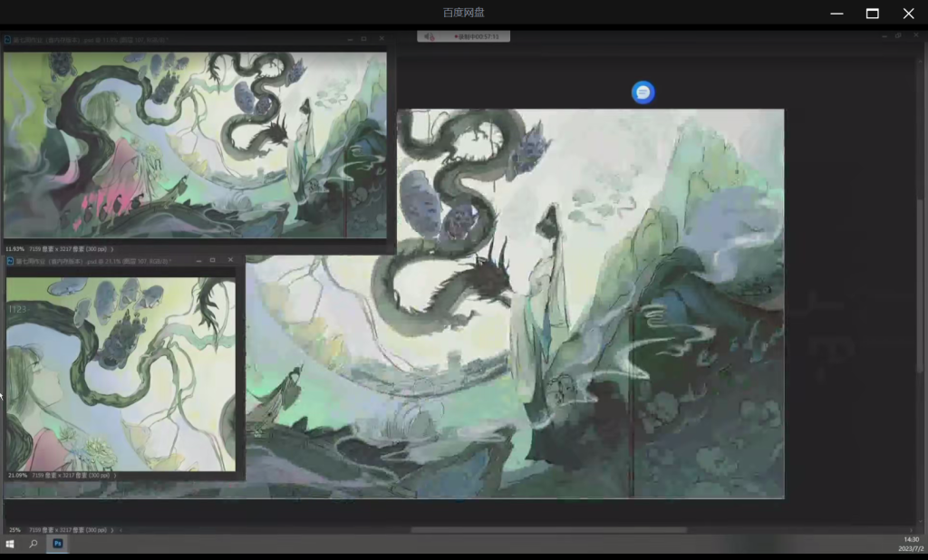Viewport: 928px width, 560px height.
Task: Click the Photoshop file icon of the 21.1% document
Action: coord(11,261)
